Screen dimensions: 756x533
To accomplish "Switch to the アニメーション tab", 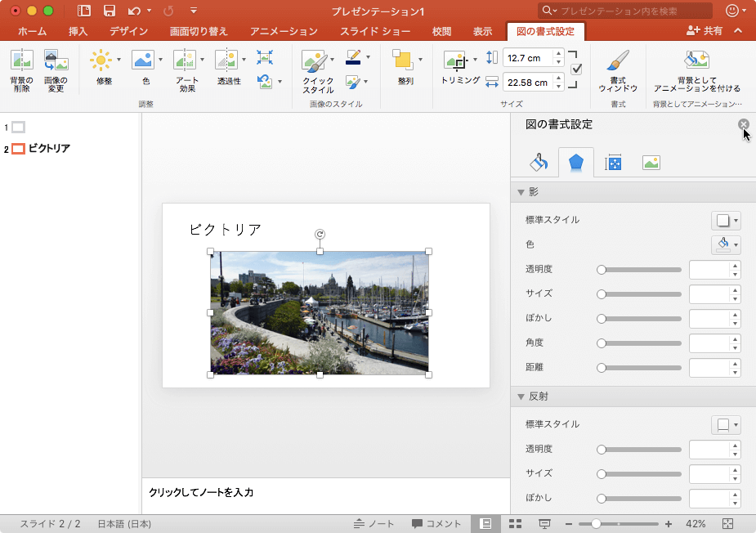I will pos(283,32).
